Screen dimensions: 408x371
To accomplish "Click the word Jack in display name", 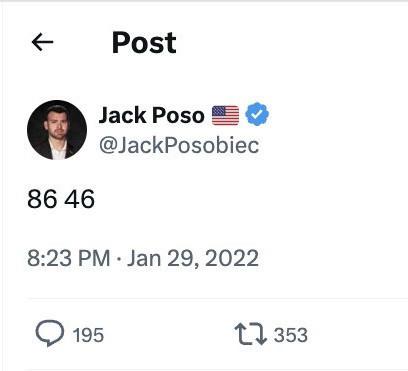I will (122, 115).
